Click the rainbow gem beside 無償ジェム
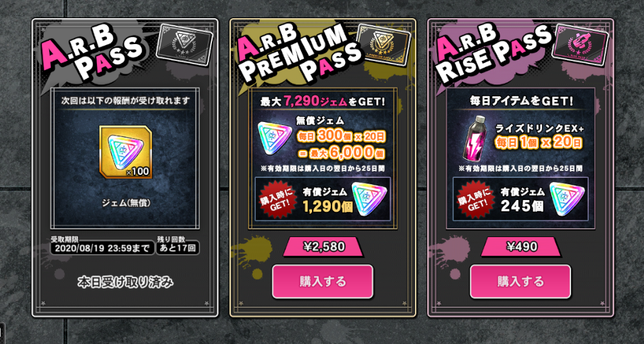The height and width of the screenshot is (344, 644). pyautogui.click(x=274, y=138)
